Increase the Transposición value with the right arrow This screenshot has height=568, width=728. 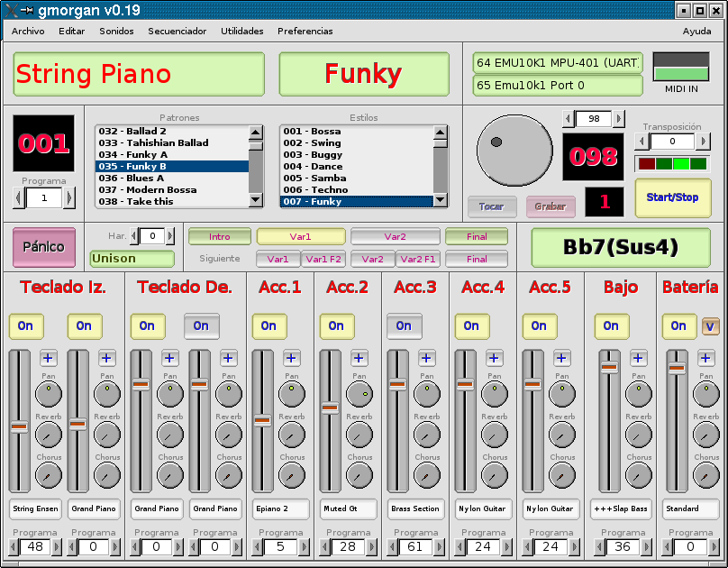point(704,142)
